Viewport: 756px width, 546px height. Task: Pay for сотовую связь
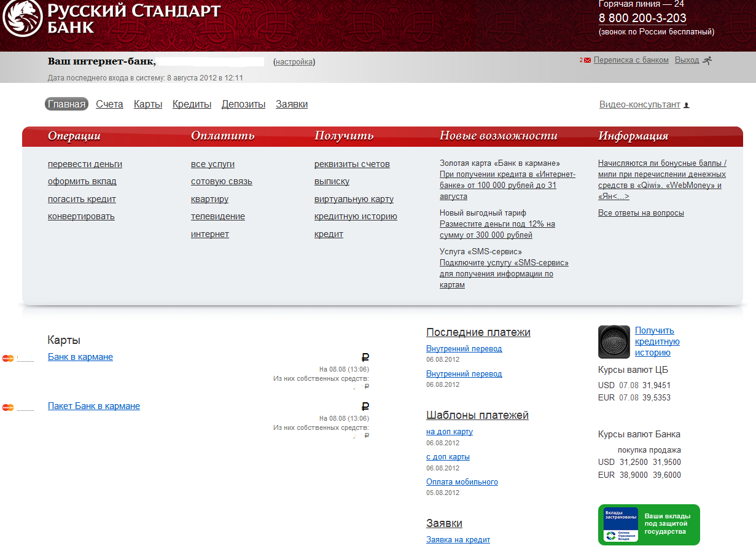[222, 181]
